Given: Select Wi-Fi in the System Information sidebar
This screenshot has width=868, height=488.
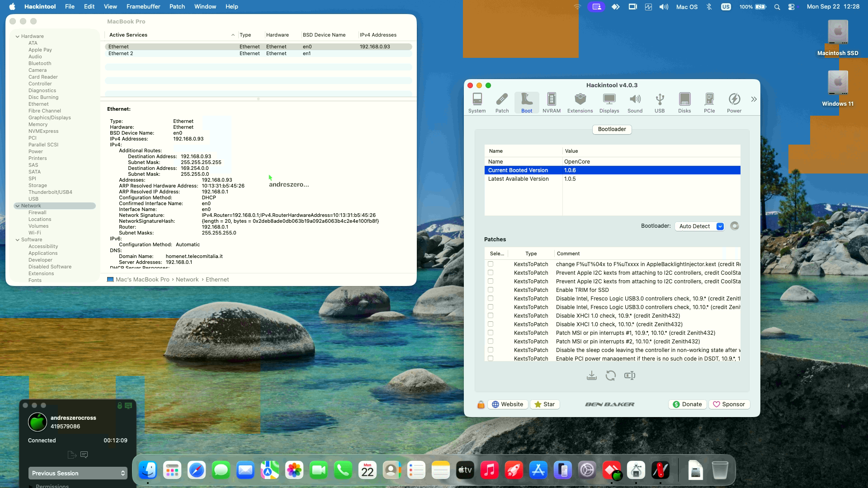Looking at the screenshot, I should tap(35, 233).
